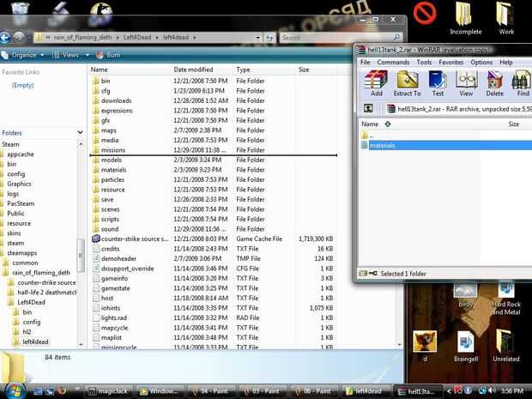Click rain_of_flaming_deth in address breadcrumb
The height and width of the screenshot is (399, 532).
click(82, 37)
